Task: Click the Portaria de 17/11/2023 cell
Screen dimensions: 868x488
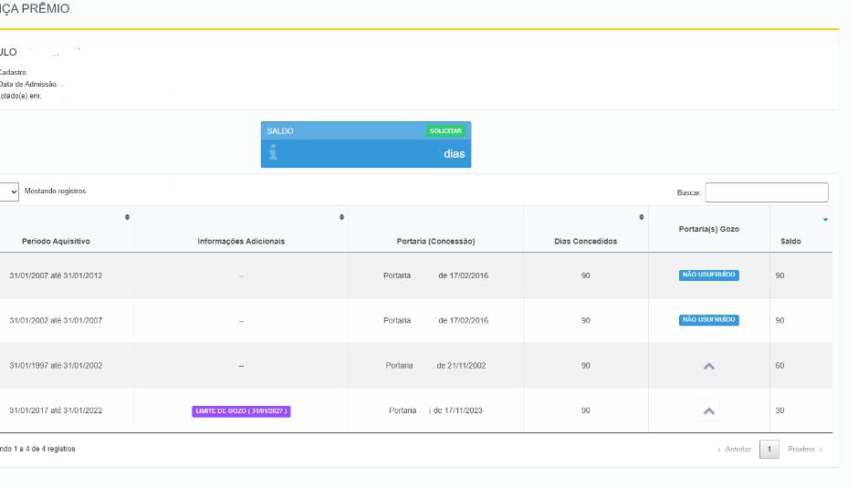Action: coord(435,410)
